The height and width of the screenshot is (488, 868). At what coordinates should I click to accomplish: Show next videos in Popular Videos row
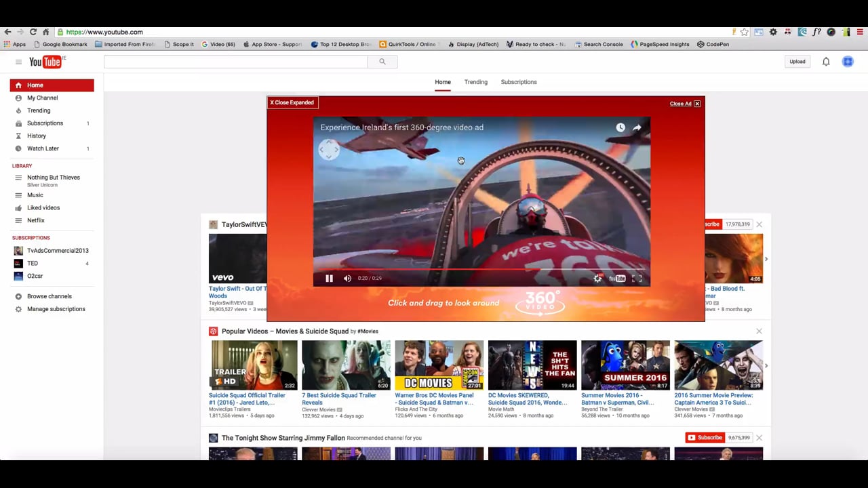click(766, 365)
